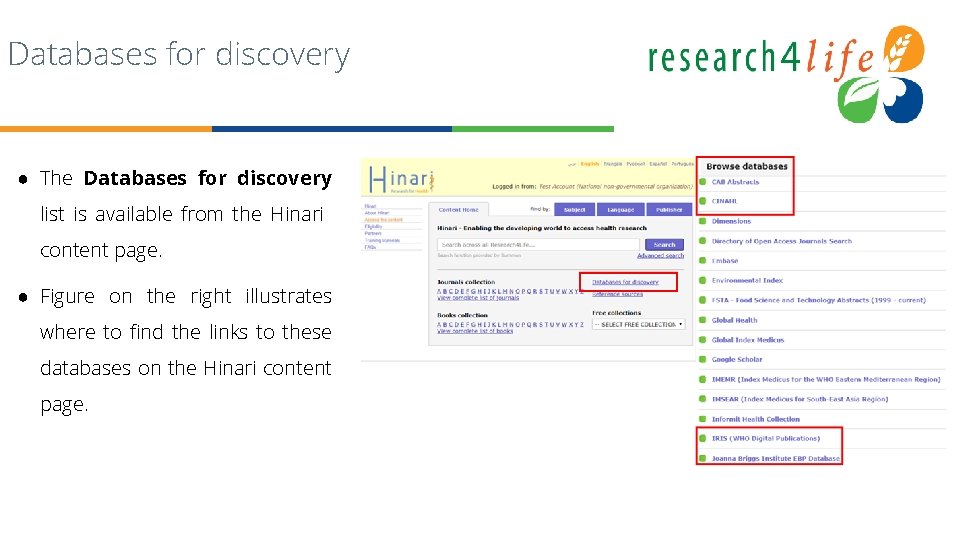The width and height of the screenshot is (960, 540).
Task: Open the Informit Health Collection link
Action: (756, 419)
